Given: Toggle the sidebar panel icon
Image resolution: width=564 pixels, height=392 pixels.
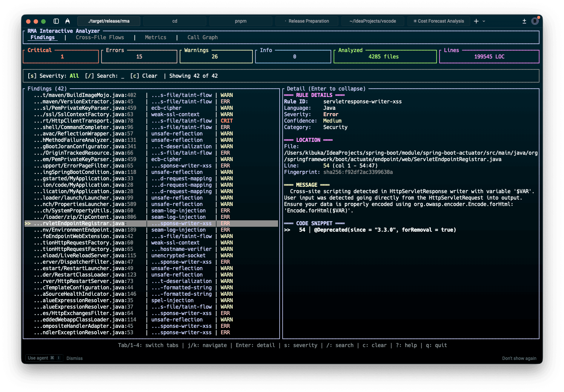Looking at the screenshot, I should click(x=56, y=21).
